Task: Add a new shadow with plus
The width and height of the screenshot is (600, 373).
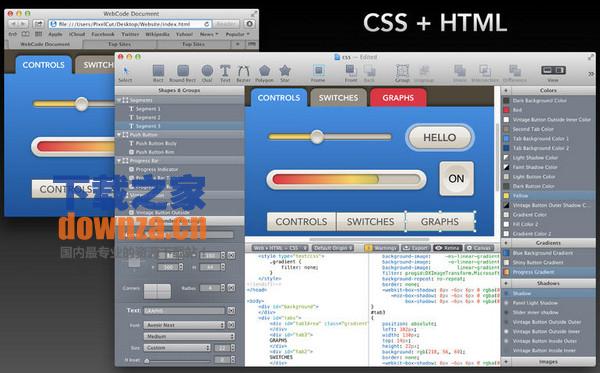Action: click(x=506, y=283)
